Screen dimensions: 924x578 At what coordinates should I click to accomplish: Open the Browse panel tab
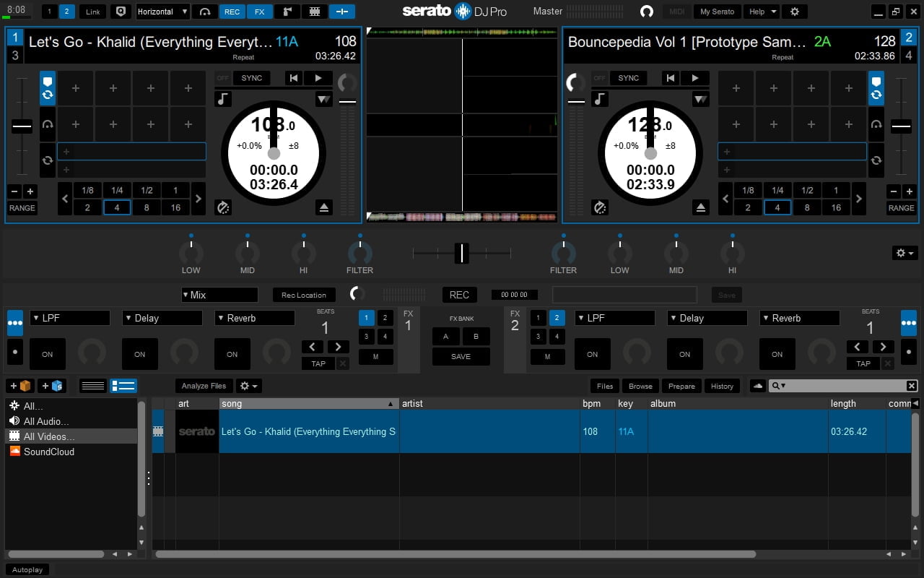pos(640,386)
